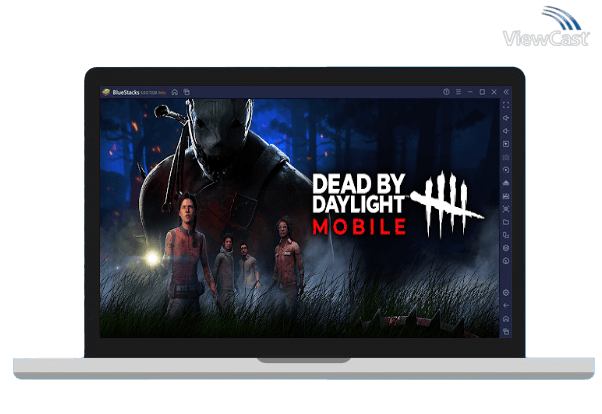Click the upward eject-style sidebar icon

pos(506,183)
